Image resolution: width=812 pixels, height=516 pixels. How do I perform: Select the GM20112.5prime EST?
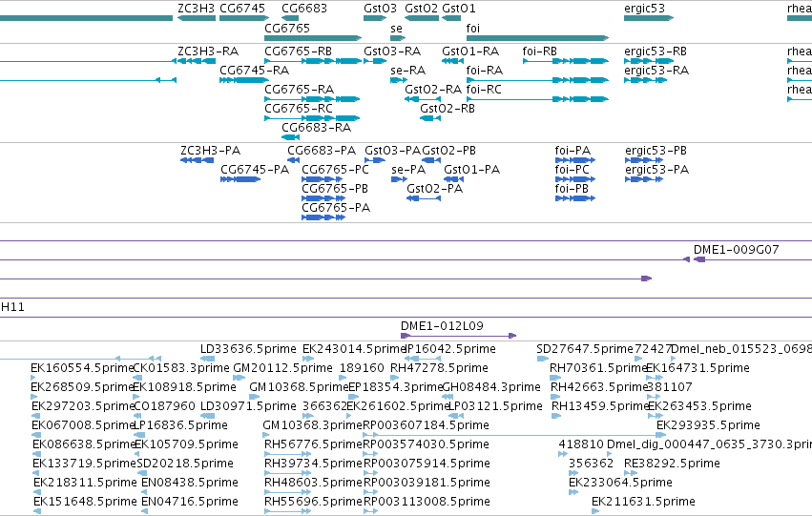pyautogui.click(x=239, y=378)
